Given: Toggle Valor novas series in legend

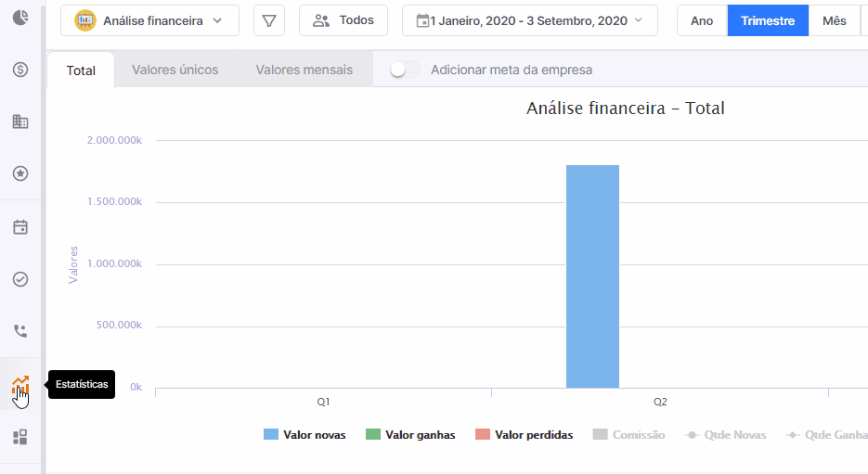Looking at the screenshot, I should [x=304, y=435].
